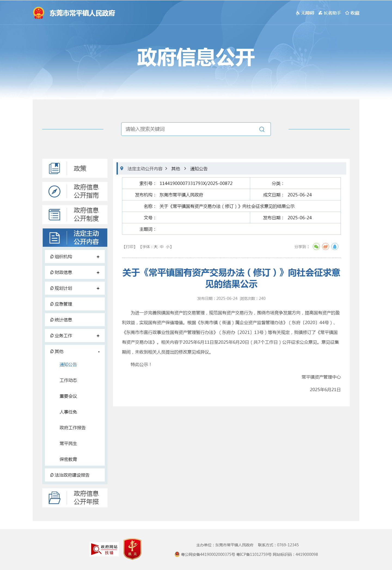Viewport: 392px width, 570px height.
Task: Expand the 财政信息 section
Action: point(98,273)
